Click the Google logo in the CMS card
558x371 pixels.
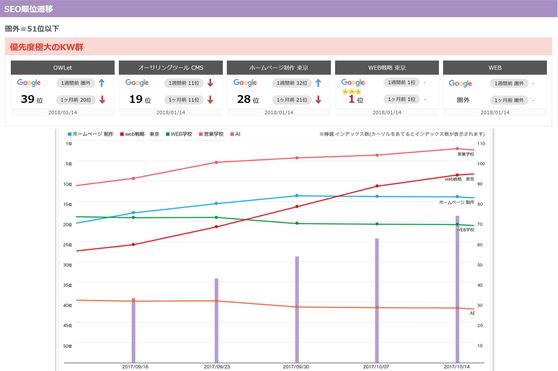click(137, 83)
